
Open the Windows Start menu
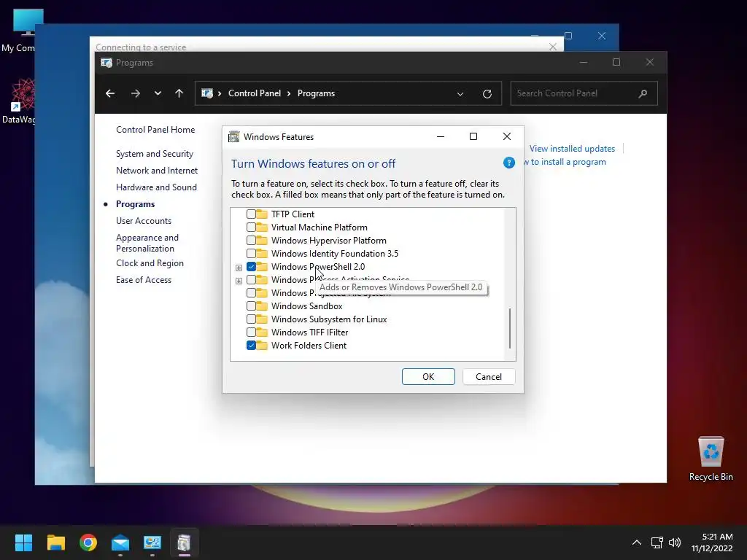click(x=23, y=542)
